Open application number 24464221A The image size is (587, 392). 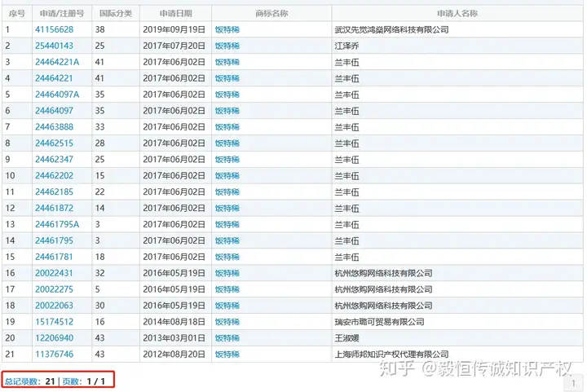click(x=57, y=62)
